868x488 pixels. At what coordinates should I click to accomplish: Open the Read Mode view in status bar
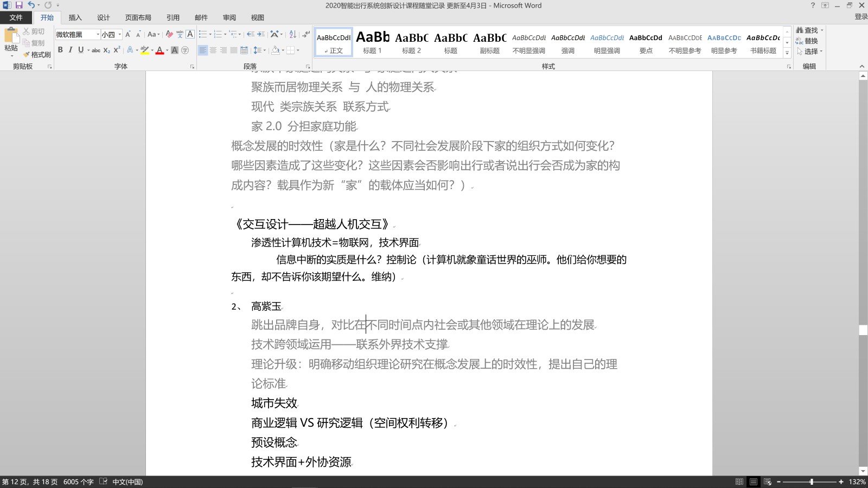[x=739, y=481]
